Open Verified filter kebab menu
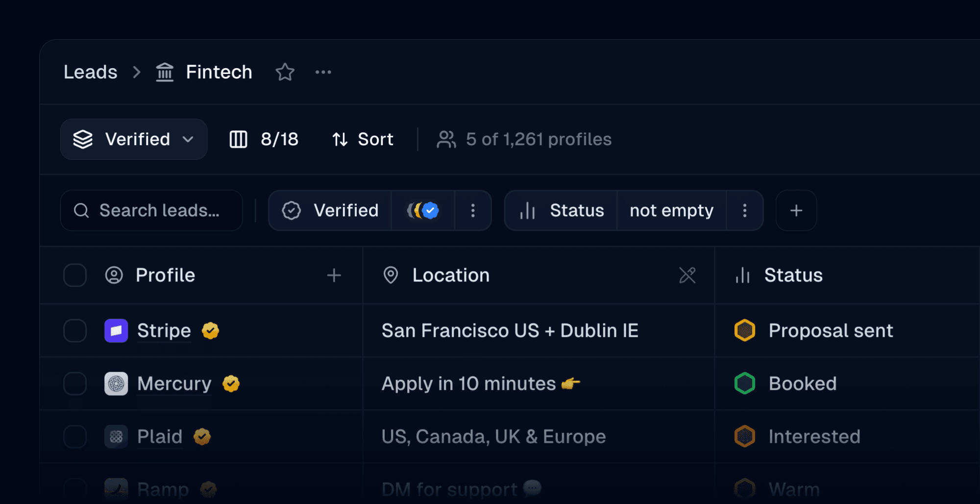The width and height of the screenshot is (980, 504). coord(473,210)
